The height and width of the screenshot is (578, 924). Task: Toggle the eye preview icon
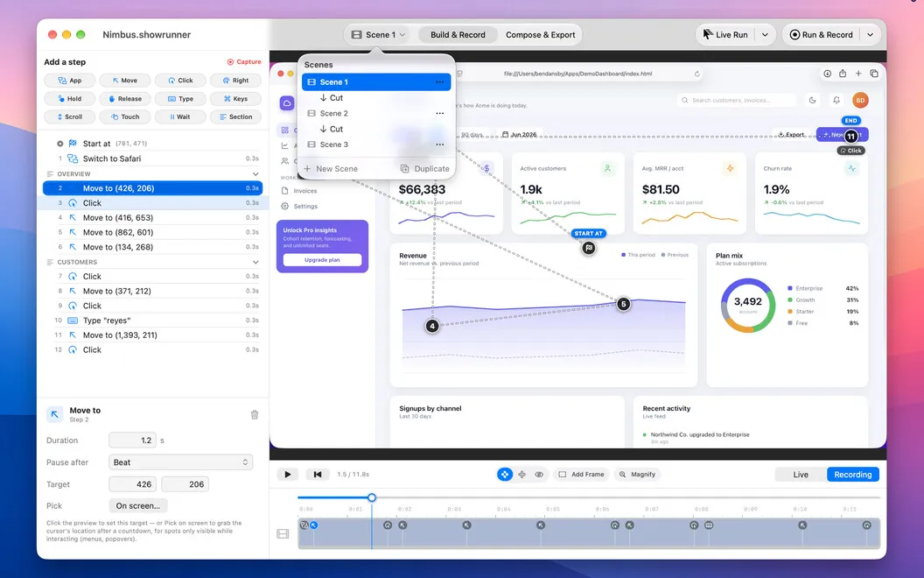pos(539,474)
